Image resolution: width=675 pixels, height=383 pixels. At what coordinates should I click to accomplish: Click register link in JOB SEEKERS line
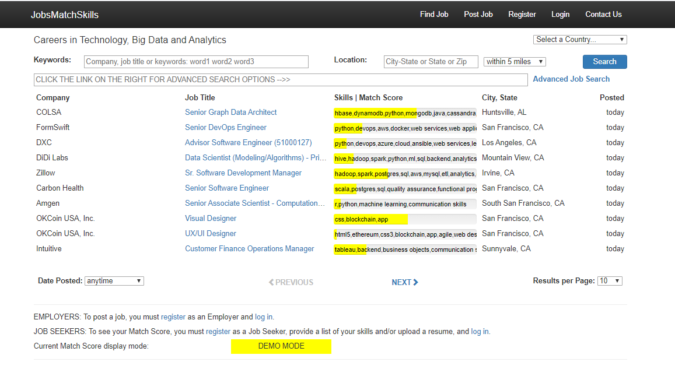(218, 331)
